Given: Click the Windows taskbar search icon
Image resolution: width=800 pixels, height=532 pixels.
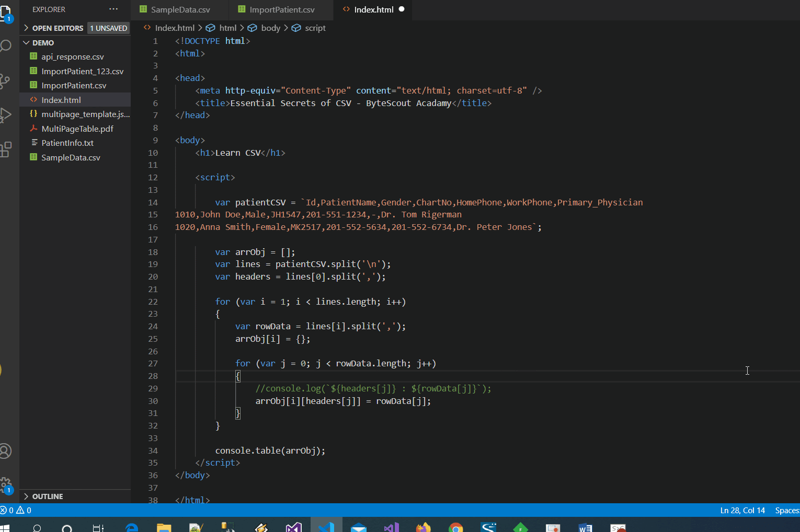Looking at the screenshot, I should [x=37, y=528].
